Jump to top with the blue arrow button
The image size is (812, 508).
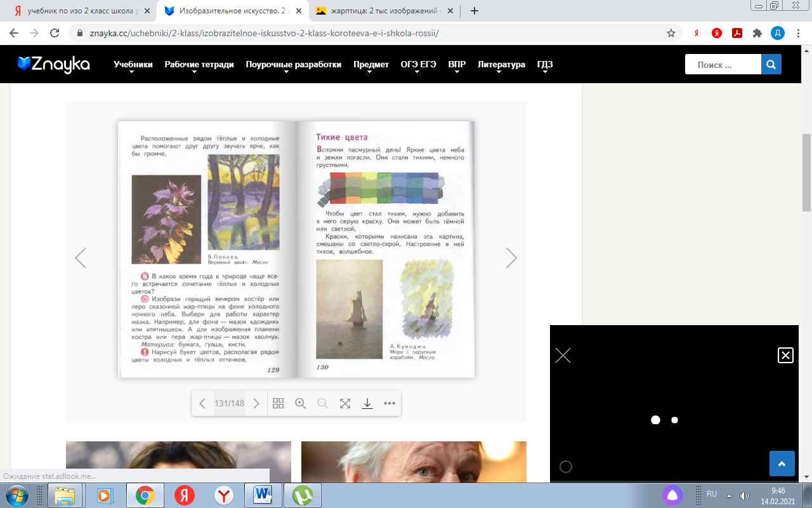(782, 464)
